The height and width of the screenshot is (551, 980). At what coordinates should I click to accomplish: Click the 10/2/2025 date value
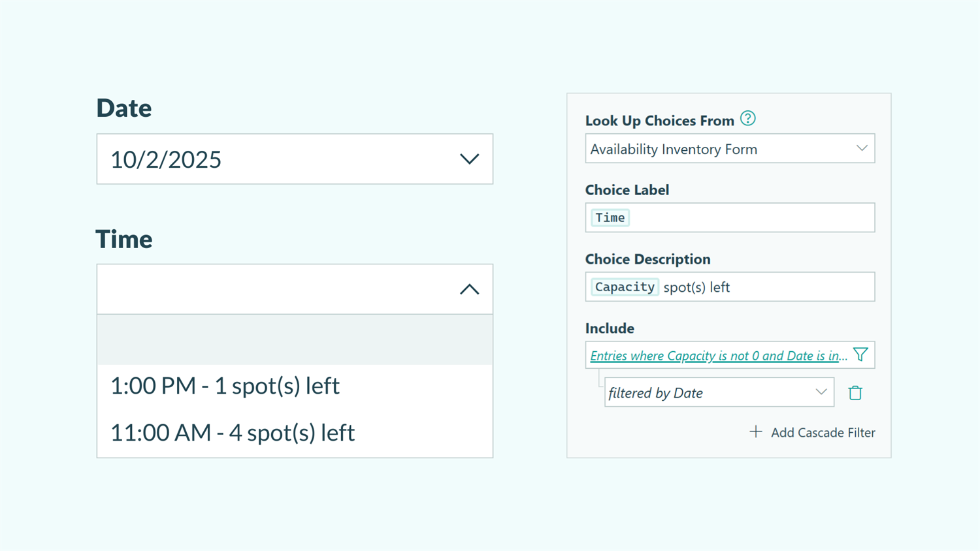[x=165, y=159]
